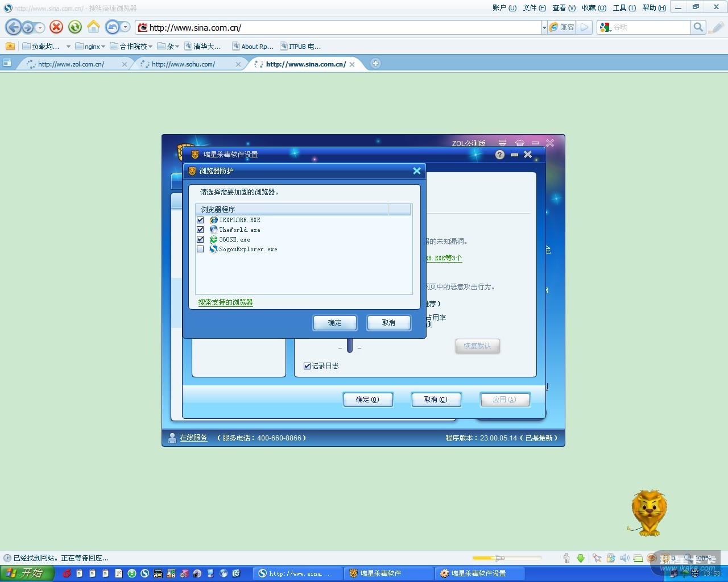Click 确定 in the 浏览器防护 dialog

point(335,323)
